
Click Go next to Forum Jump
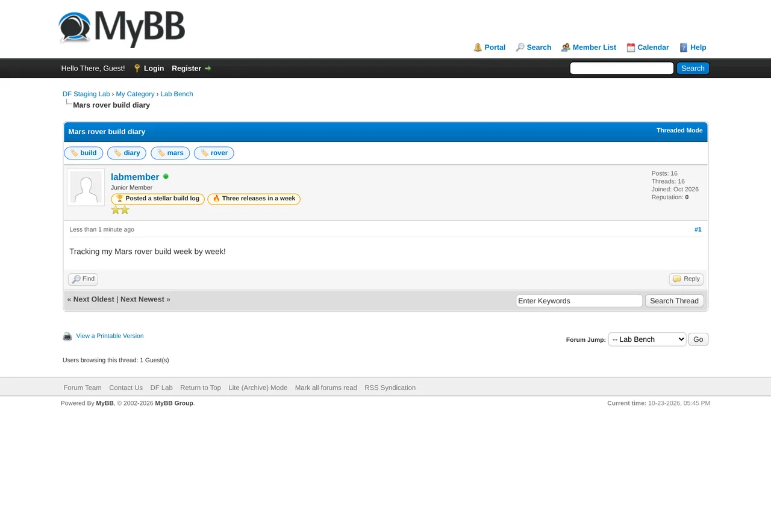tap(698, 339)
